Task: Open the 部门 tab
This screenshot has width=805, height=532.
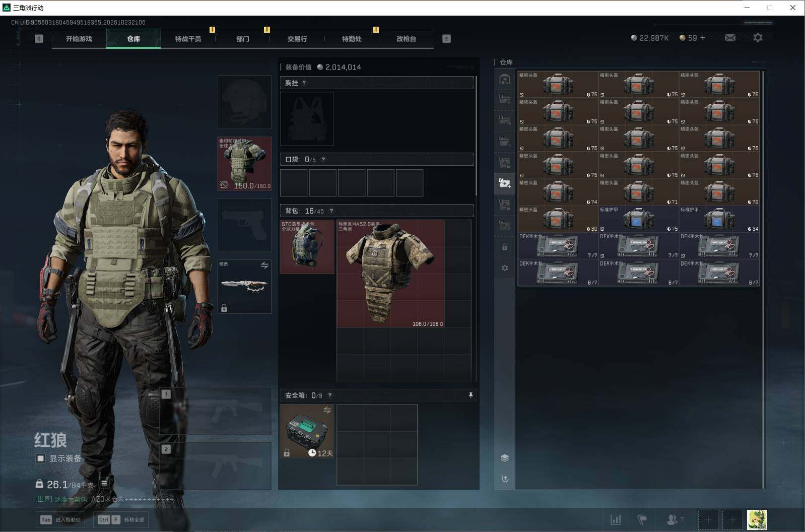Action: click(x=242, y=39)
